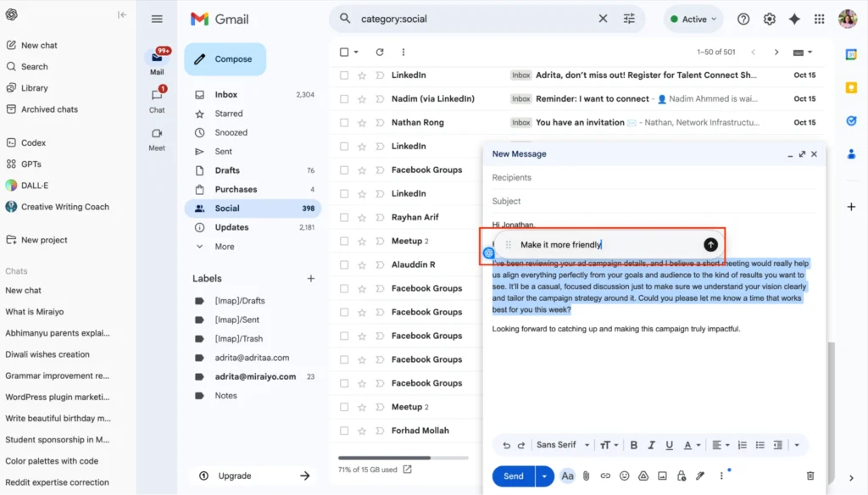Insert files using Google Drive
Image resolution: width=868 pixels, height=495 pixels.
point(643,476)
